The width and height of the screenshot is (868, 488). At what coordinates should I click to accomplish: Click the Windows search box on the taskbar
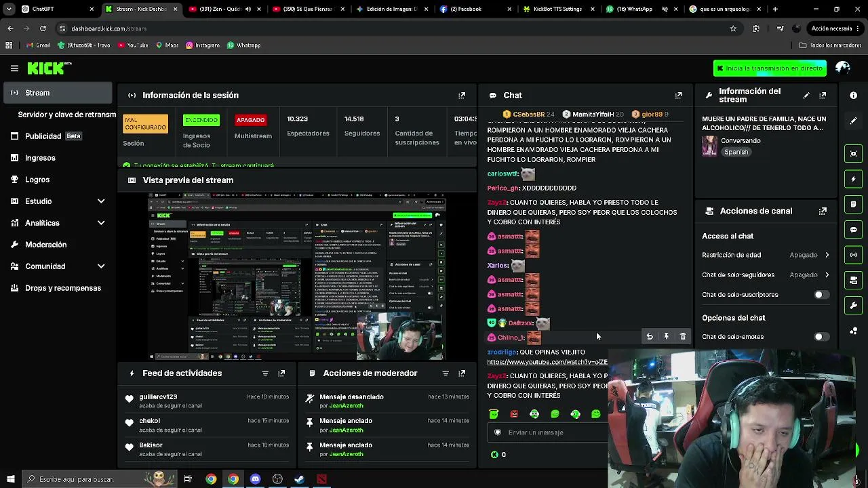(x=100, y=479)
